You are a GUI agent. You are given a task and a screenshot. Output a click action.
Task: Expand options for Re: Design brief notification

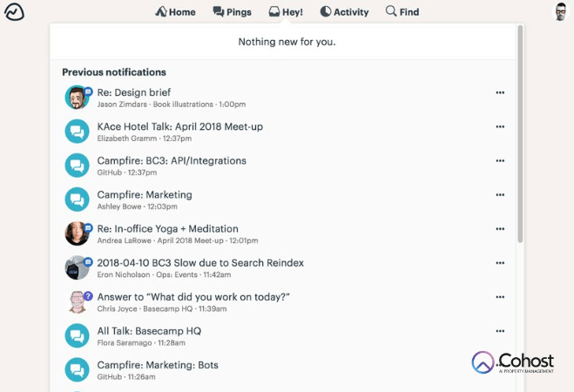click(x=500, y=92)
